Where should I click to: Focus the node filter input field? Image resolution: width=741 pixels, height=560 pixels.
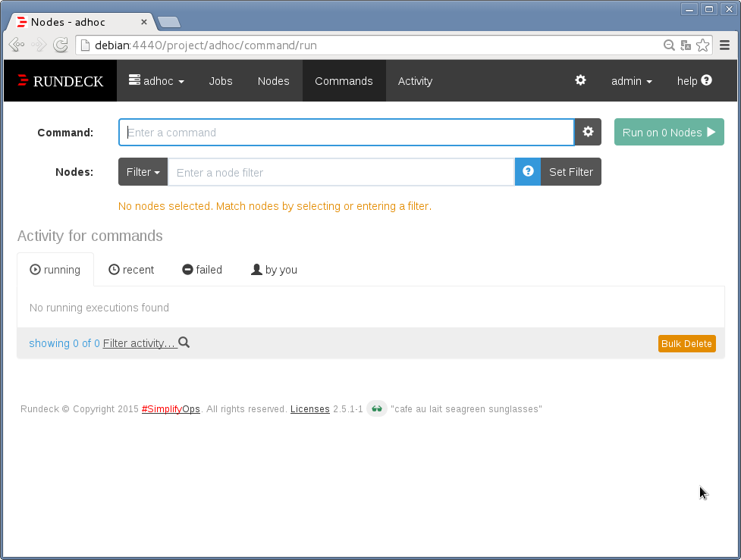tap(341, 172)
